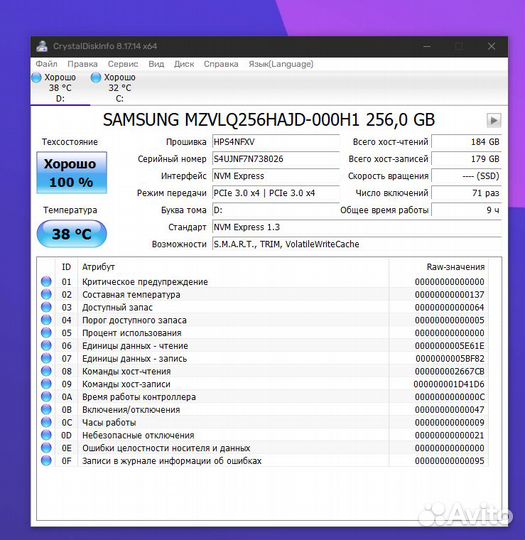
Task: Click status orb for Часы работы row
Action: (x=46, y=422)
